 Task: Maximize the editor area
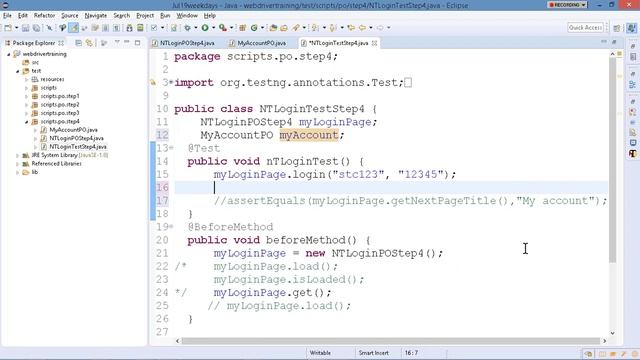(614, 42)
